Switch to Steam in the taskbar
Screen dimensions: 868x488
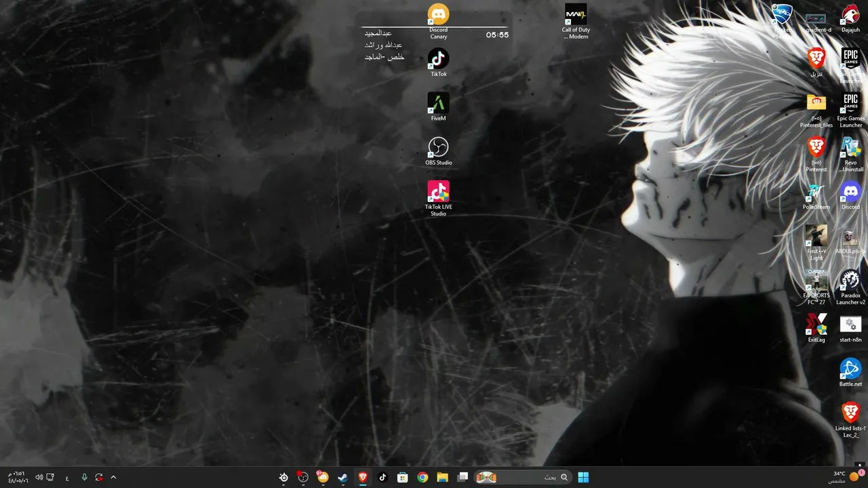(343, 477)
